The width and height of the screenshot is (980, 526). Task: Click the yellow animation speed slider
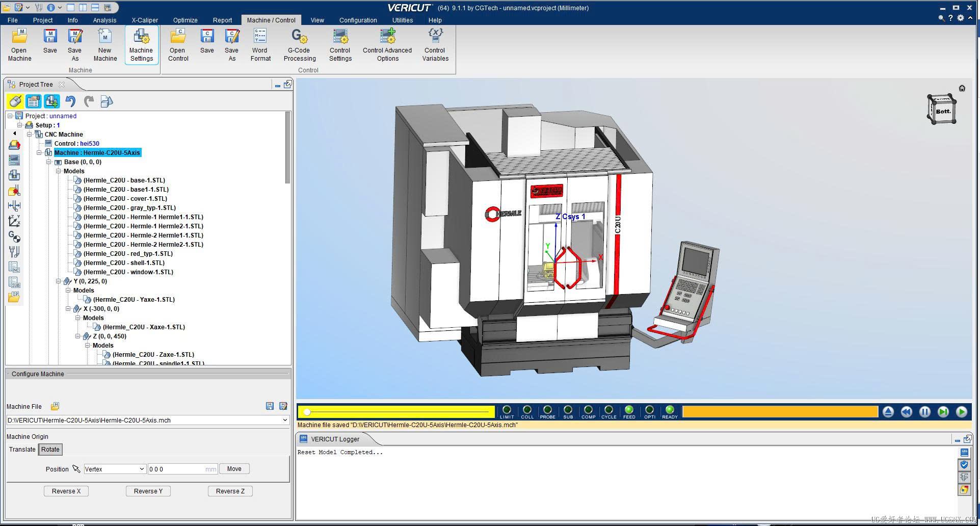pyautogui.click(x=395, y=411)
